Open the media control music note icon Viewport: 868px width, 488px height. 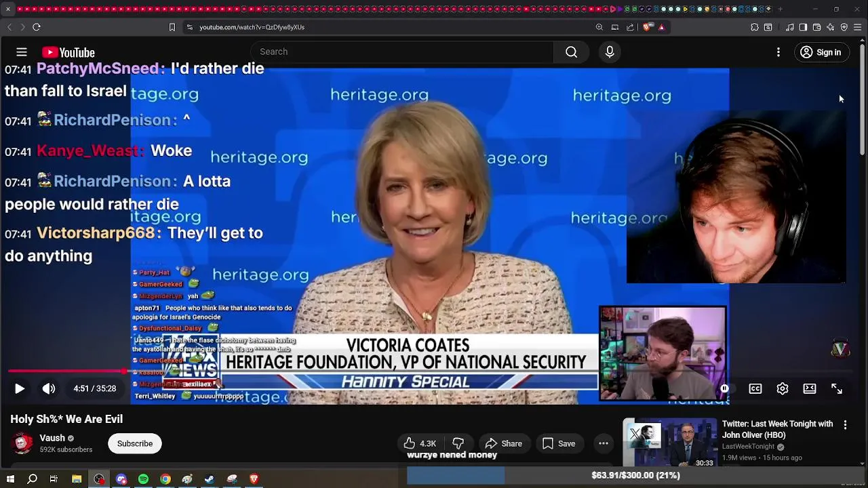tap(790, 27)
